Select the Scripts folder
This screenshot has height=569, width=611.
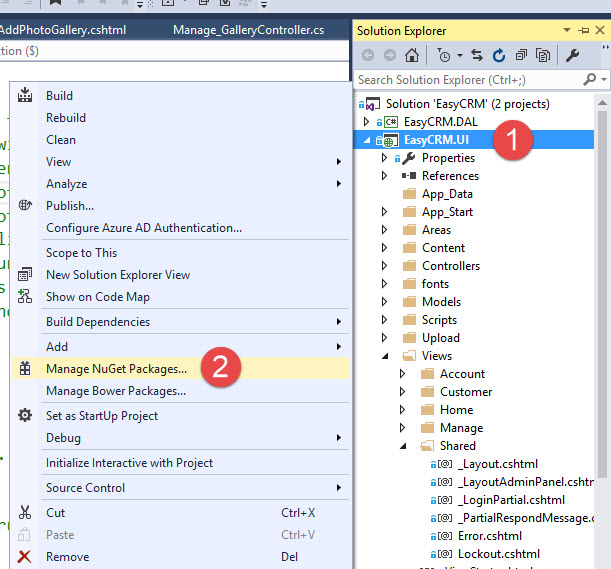(439, 320)
